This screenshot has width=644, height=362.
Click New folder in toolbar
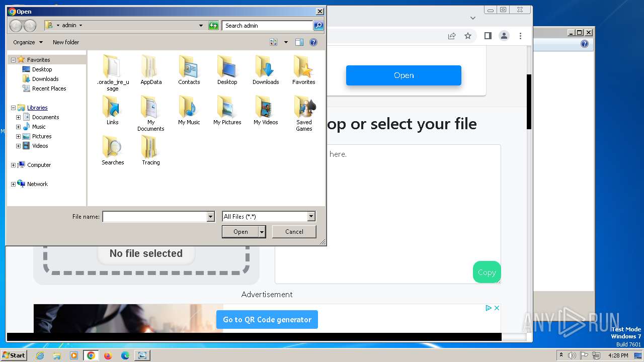point(66,42)
